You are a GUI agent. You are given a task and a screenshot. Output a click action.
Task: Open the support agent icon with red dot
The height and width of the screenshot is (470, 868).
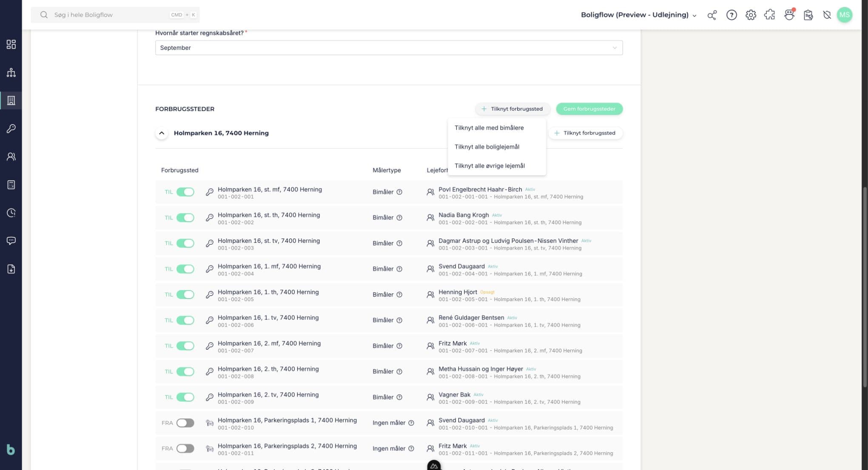789,15
